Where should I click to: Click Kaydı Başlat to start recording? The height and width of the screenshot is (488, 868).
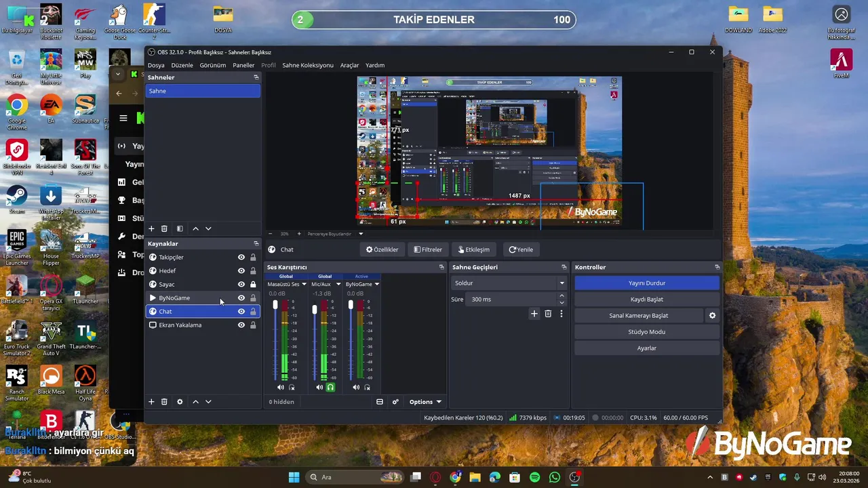coord(647,300)
